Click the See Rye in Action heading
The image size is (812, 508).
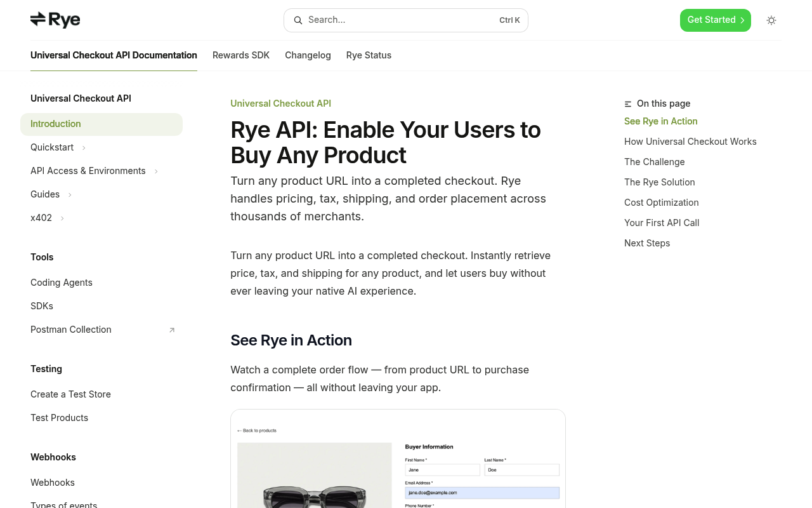pos(291,340)
